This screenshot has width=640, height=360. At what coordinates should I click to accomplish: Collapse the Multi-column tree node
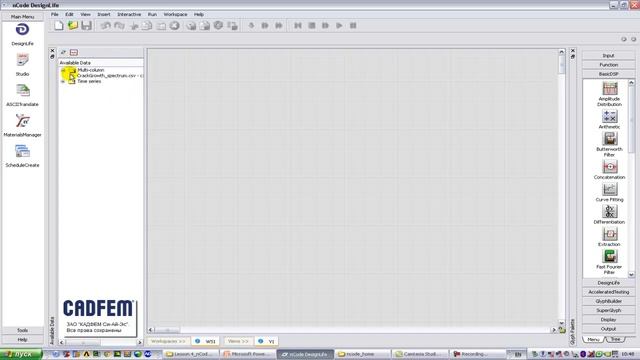click(63, 70)
